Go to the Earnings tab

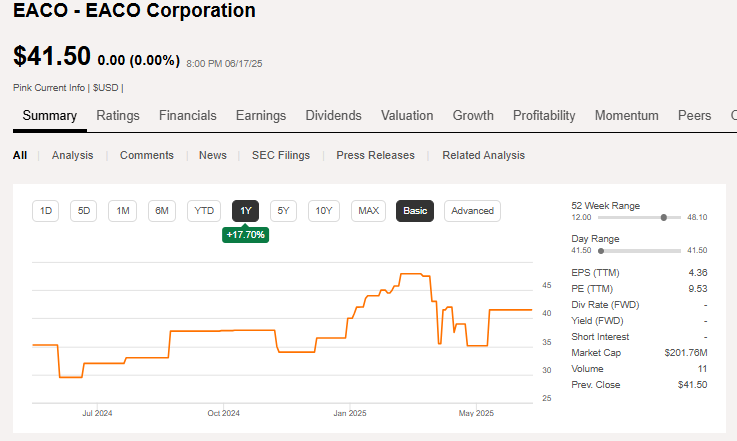(261, 116)
